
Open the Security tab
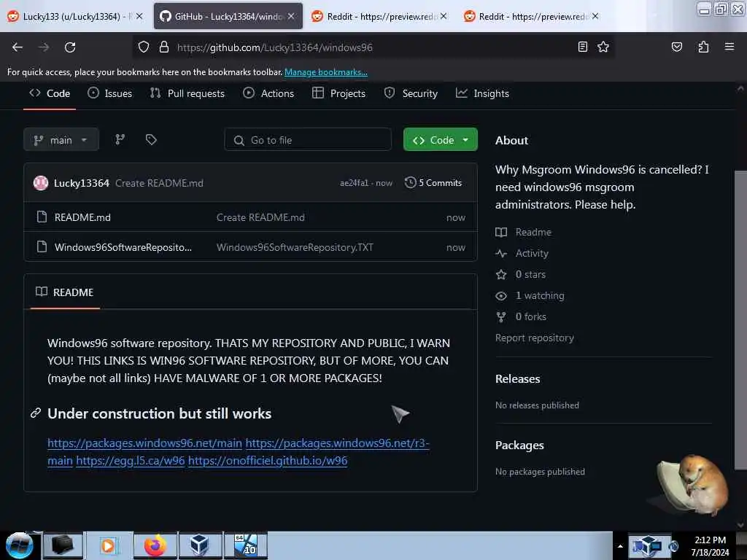pyautogui.click(x=411, y=93)
